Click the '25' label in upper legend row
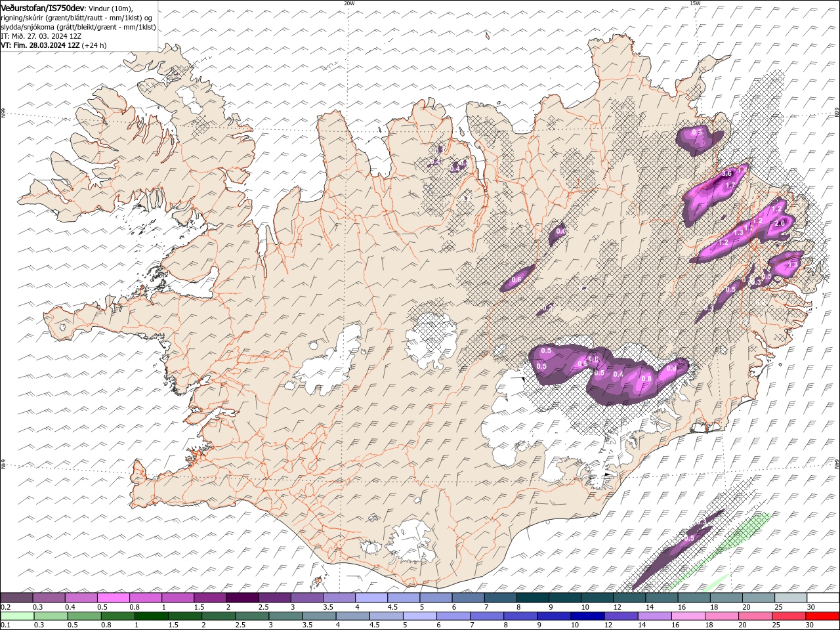This screenshot has width=840, height=630. (x=779, y=607)
